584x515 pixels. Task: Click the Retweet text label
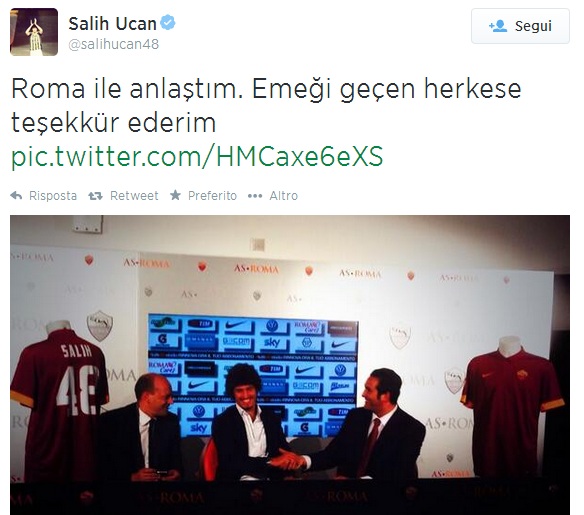[x=134, y=195]
